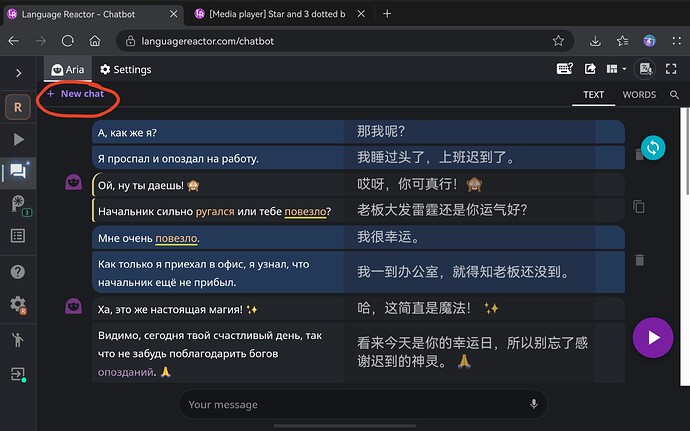Open keyboard shortcuts help icon
690x431 pixels.
point(565,69)
